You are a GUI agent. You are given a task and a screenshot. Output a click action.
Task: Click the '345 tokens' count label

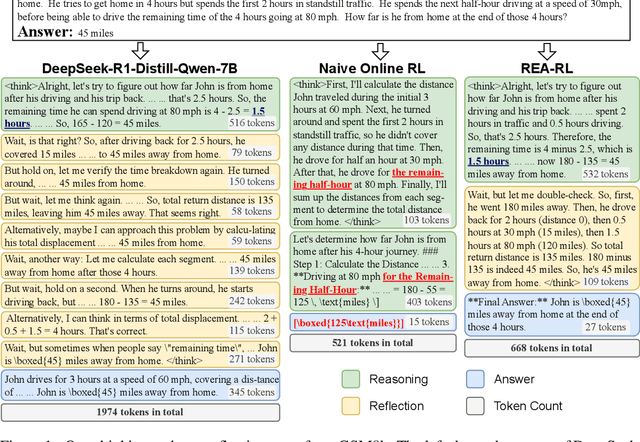pyautogui.click(x=251, y=392)
